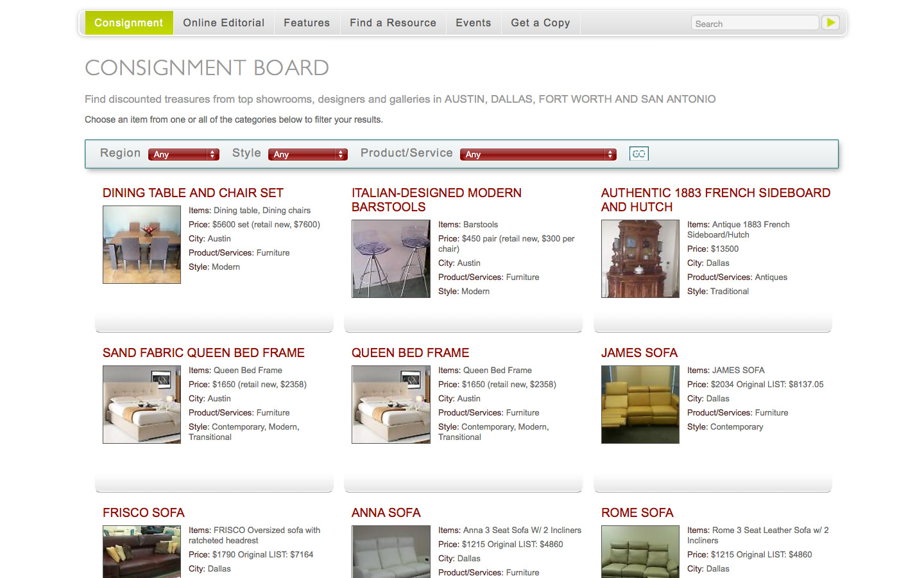Click the Frisco Sofa thumbnail
This screenshot has width=924, height=578.
pos(142,552)
